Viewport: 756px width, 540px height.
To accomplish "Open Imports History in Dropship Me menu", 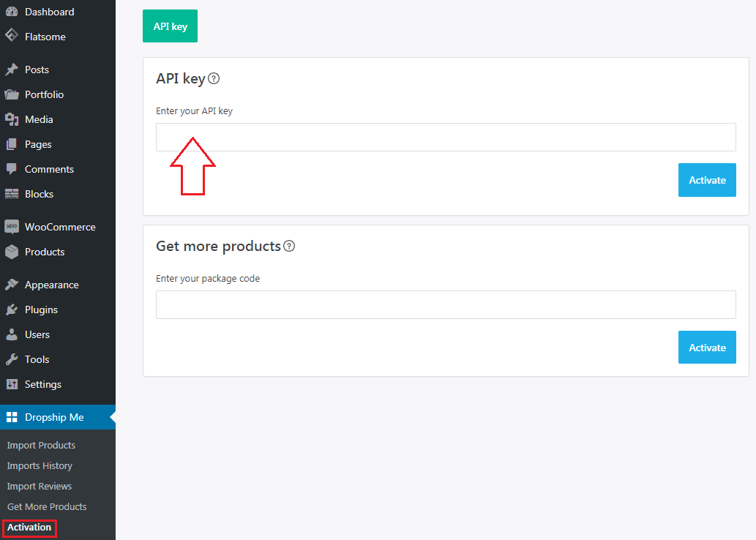I will 40,465.
